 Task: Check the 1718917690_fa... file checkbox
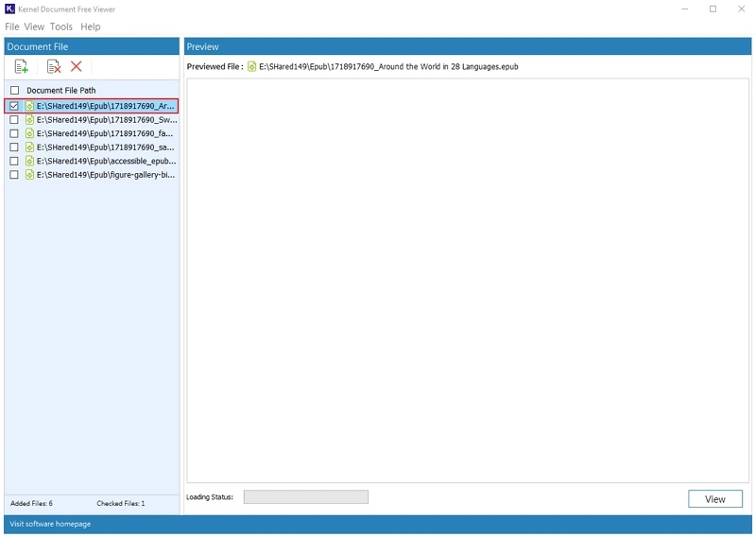click(14, 133)
